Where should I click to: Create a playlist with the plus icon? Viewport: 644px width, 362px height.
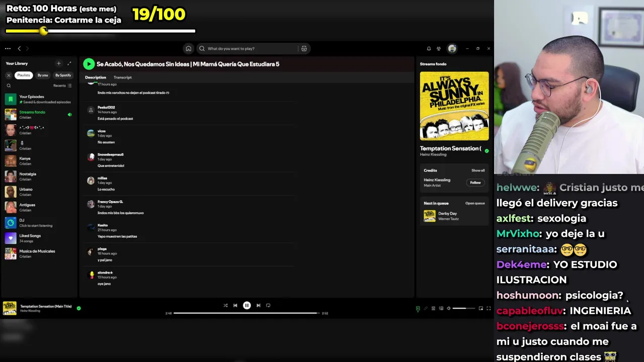click(x=58, y=63)
